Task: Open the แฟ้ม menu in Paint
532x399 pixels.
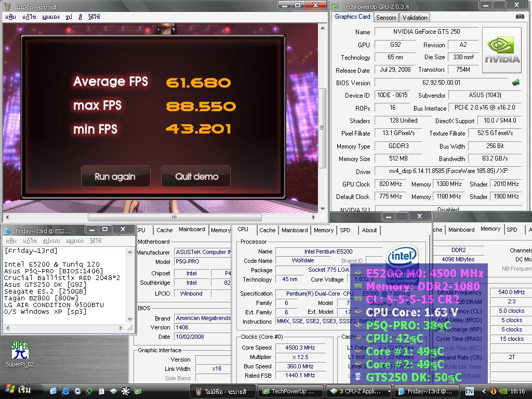Action: [x=10, y=17]
